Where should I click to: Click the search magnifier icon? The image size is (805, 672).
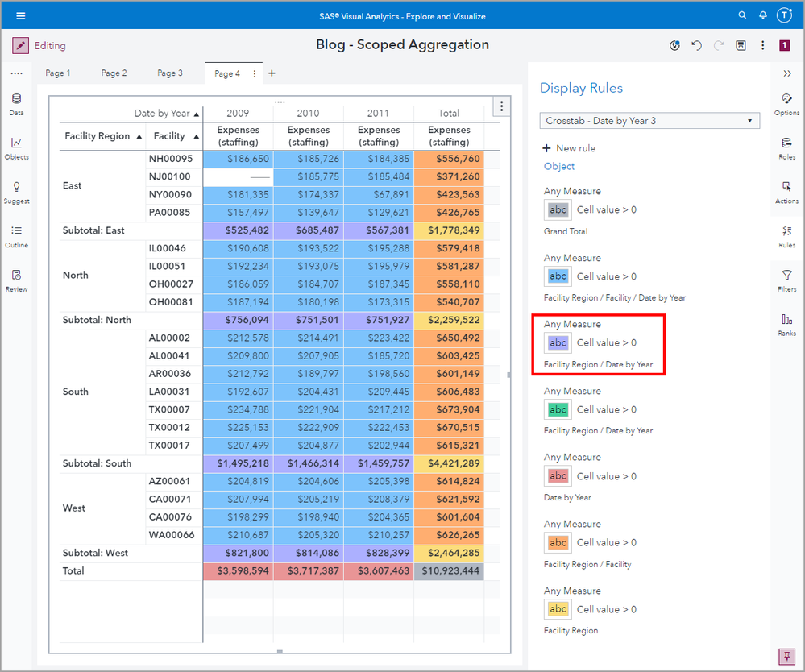coord(742,15)
